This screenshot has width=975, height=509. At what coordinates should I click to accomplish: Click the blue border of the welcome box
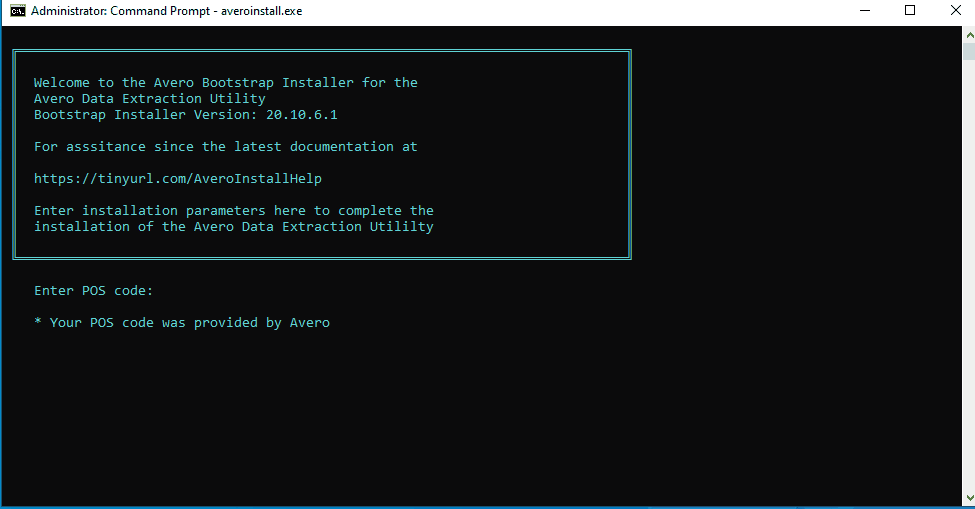click(x=630, y=150)
